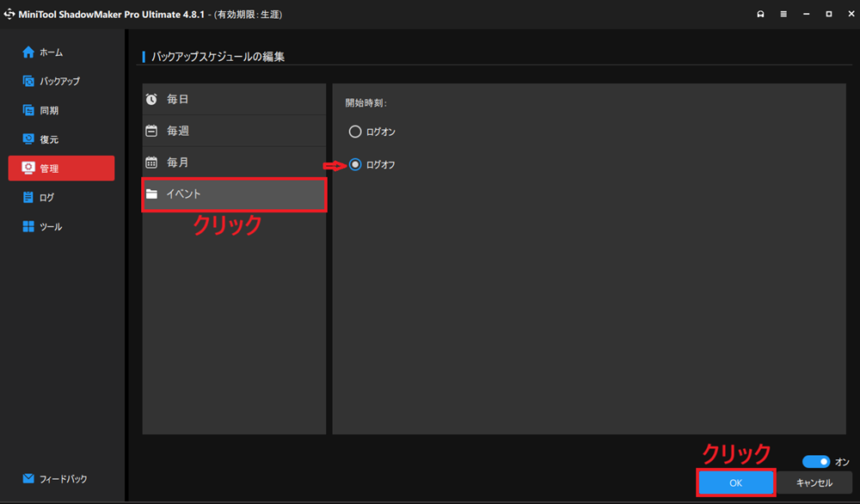Screen dimensions: 860x504
Task: Click the alarm clock icon beside 毎日
Action: click(x=151, y=99)
